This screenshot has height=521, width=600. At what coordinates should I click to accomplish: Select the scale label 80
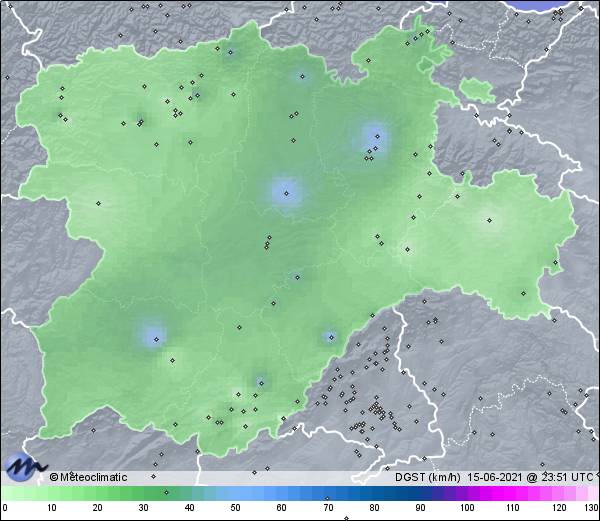click(374, 508)
